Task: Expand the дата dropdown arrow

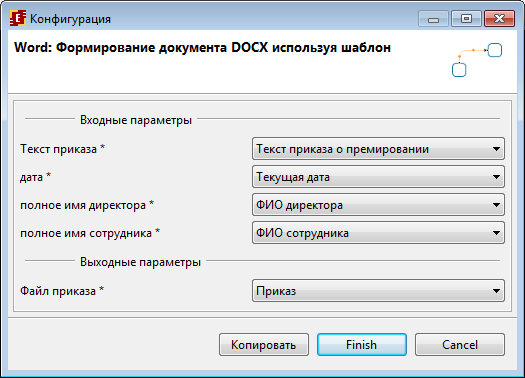Action: (x=496, y=177)
